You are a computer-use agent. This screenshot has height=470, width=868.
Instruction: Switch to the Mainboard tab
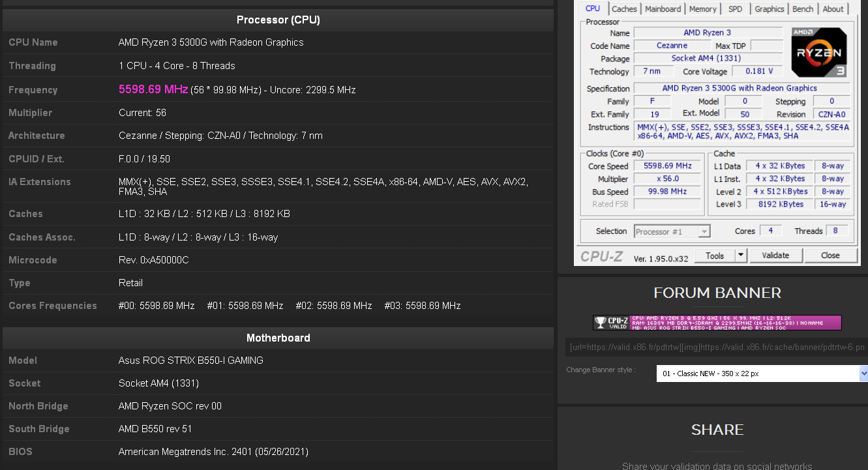[x=663, y=9]
